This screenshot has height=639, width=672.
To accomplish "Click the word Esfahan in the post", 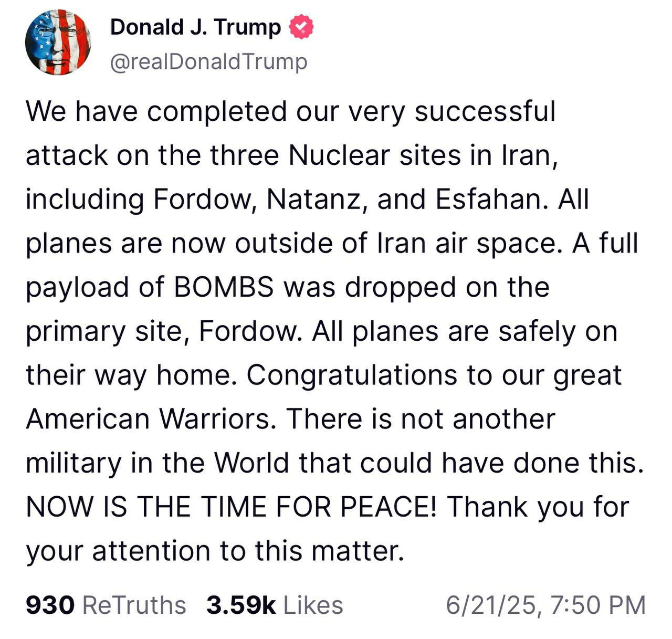I will pos(491,200).
